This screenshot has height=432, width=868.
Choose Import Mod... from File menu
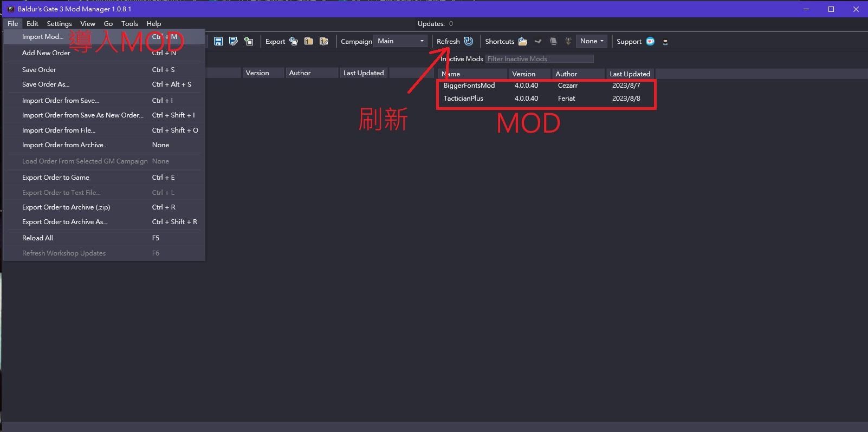[x=104, y=37]
